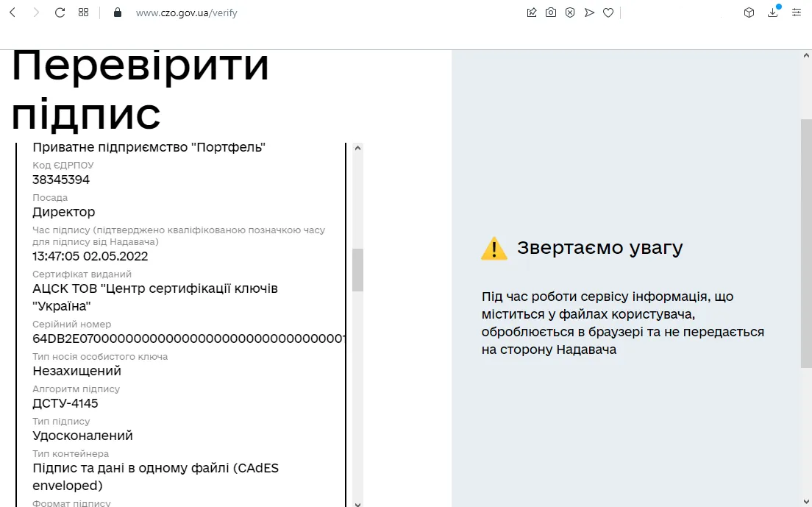Go back to the previous page
Image resolution: width=812 pixels, height=507 pixels.
pos(13,13)
